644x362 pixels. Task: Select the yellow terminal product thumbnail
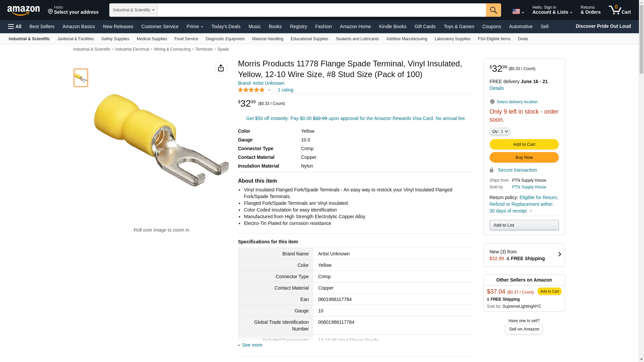pyautogui.click(x=81, y=78)
